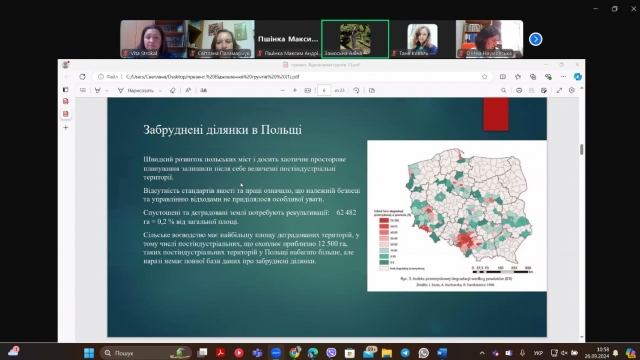Expand the highlight tool dropdown arrow

[107, 91]
